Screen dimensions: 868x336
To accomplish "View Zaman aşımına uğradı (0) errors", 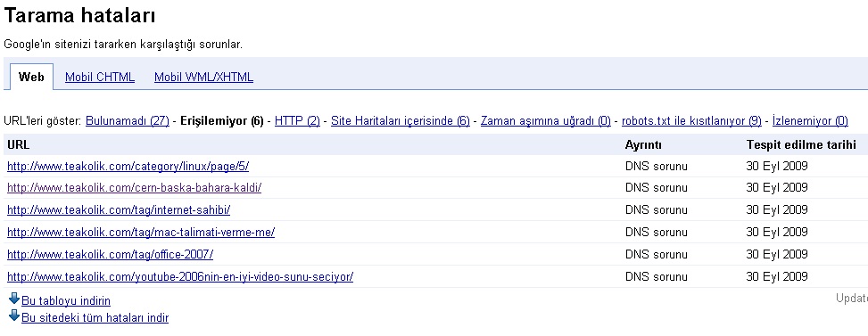I will click(x=546, y=121).
